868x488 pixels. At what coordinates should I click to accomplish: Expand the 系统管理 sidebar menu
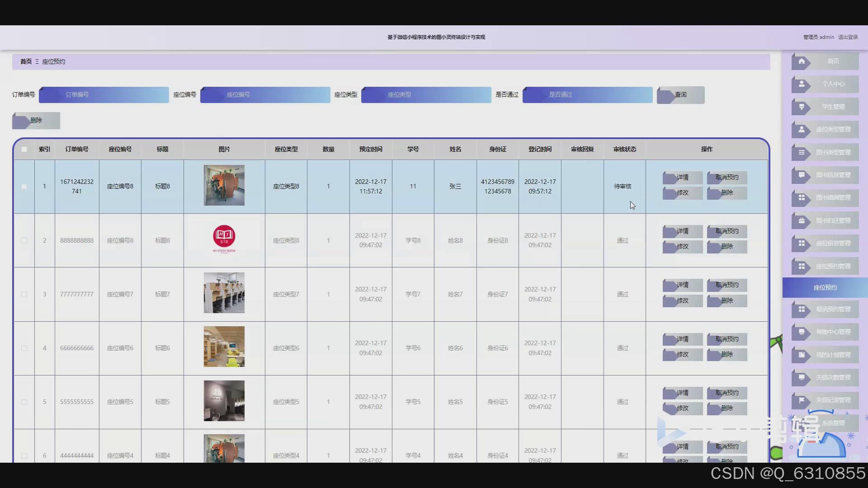833,423
